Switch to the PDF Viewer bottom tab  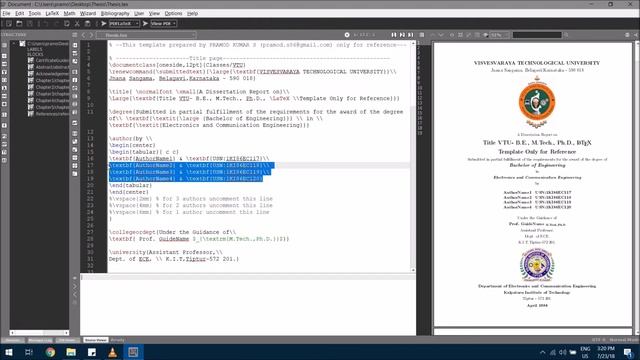[x=67, y=340]
